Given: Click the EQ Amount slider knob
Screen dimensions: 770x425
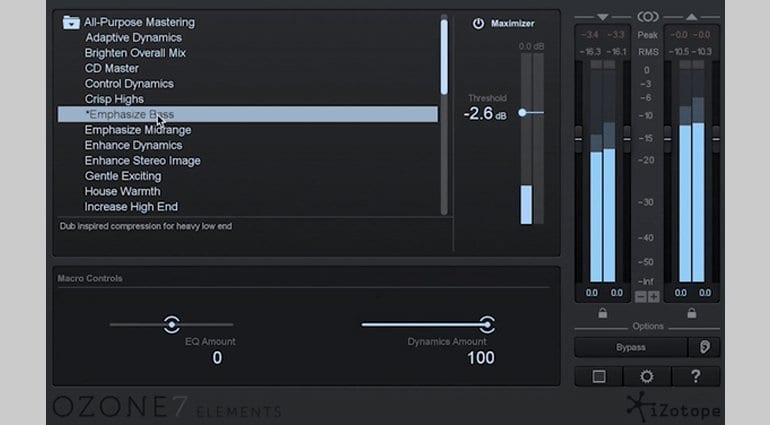Looking at the screenshot, I should [171, 324].
